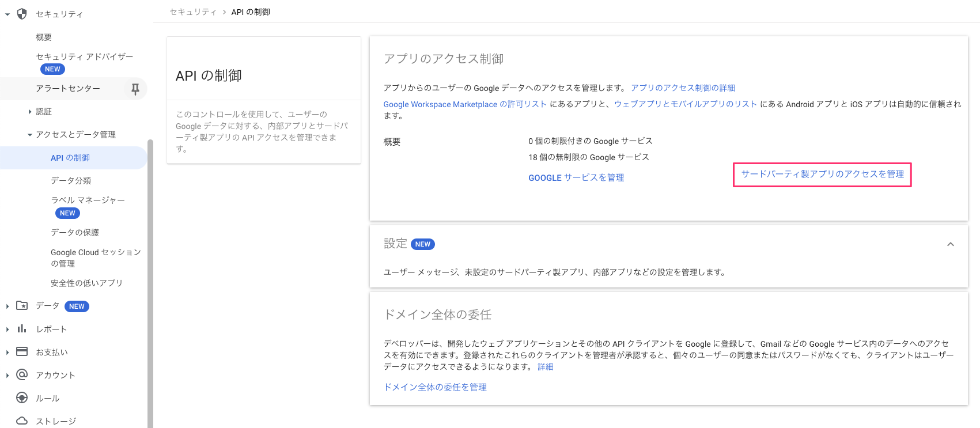Image resolution: width=980 pixels, height=428 pixels.
Task: Open データ分類 menu item
Action: [x=71, y=180]
